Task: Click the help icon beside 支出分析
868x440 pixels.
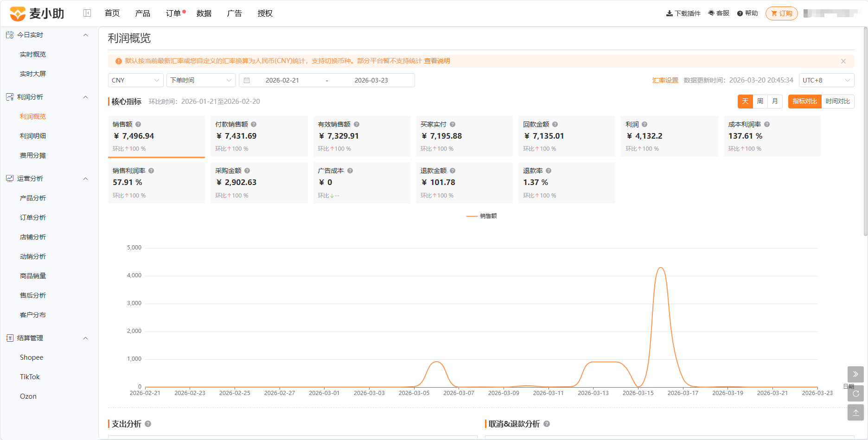Action: point(148,424)
